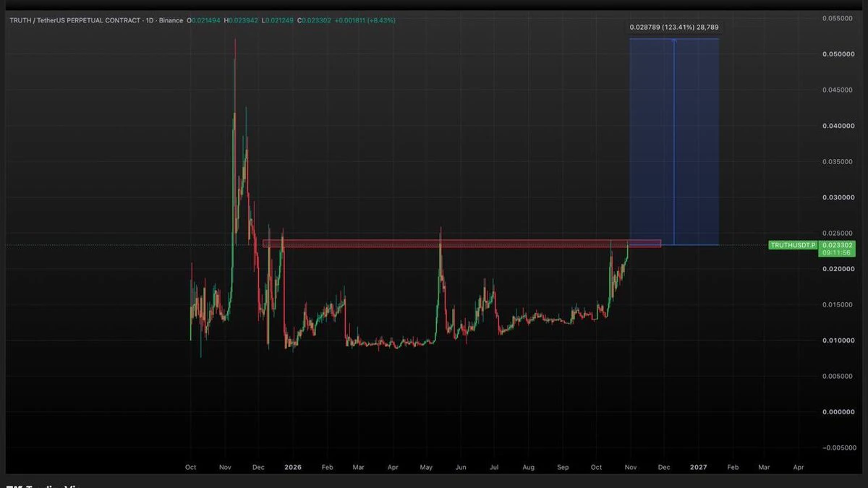Click the Jun label on time axis

tap(461, 468)
